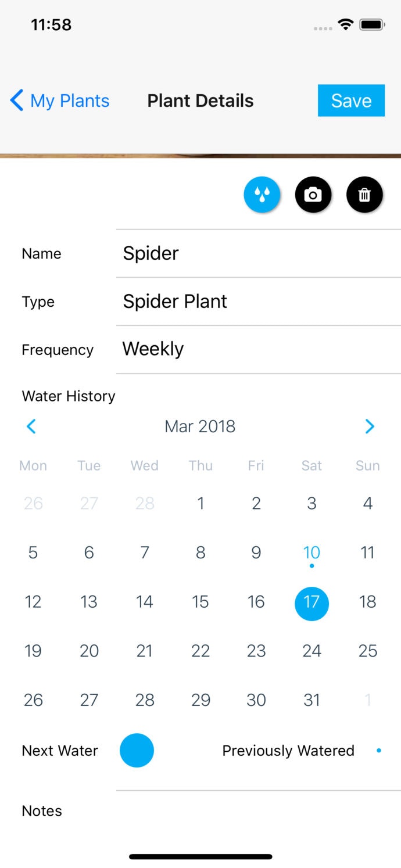The height and width of the screenshot is (868, 401).
Task: Tap the water droplets icon to log watering
Action: click(x=262, y=195)
